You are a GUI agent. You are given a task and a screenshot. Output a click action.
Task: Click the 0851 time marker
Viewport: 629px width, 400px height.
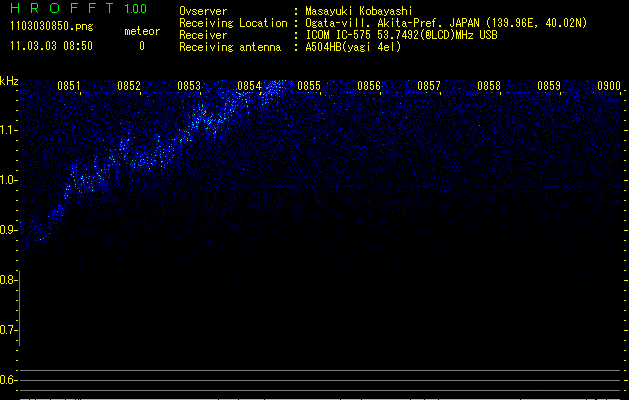[69, 86]
